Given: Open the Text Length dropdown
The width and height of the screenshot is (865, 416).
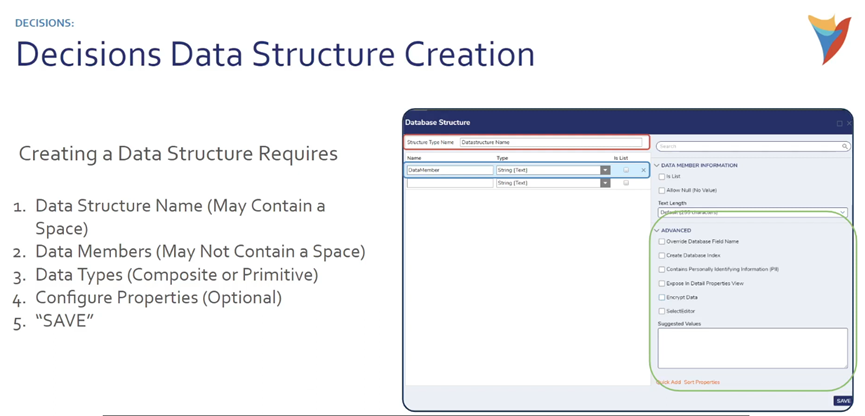Looking at the screenshot, I should [x=752, y=212].
